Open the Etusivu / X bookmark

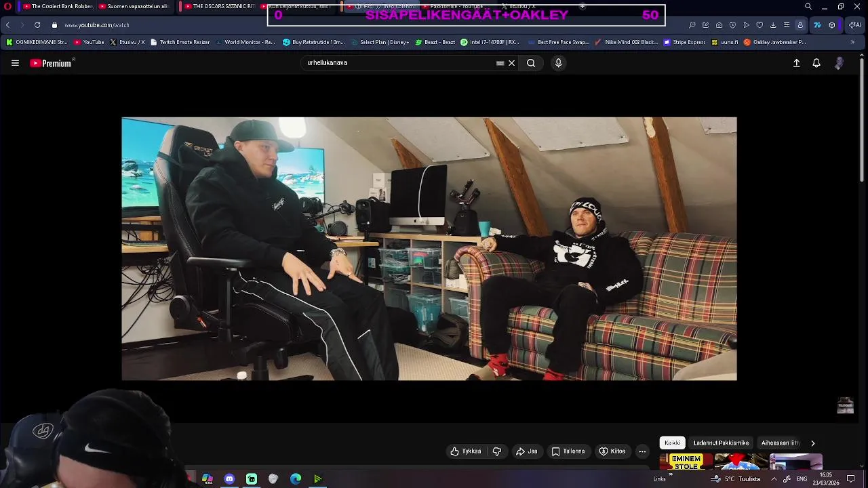coord(127,42)
